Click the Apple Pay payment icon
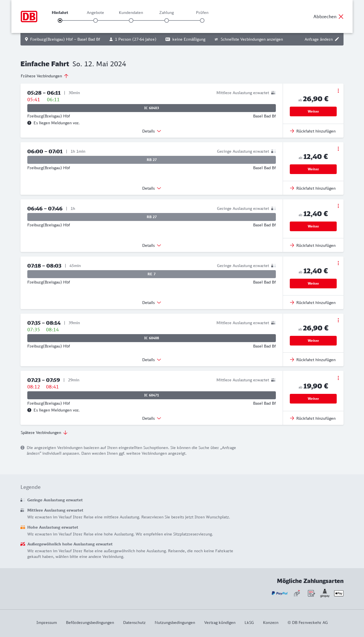The width and height of the screenshot is (364, 637). click(x=339, y=593)
